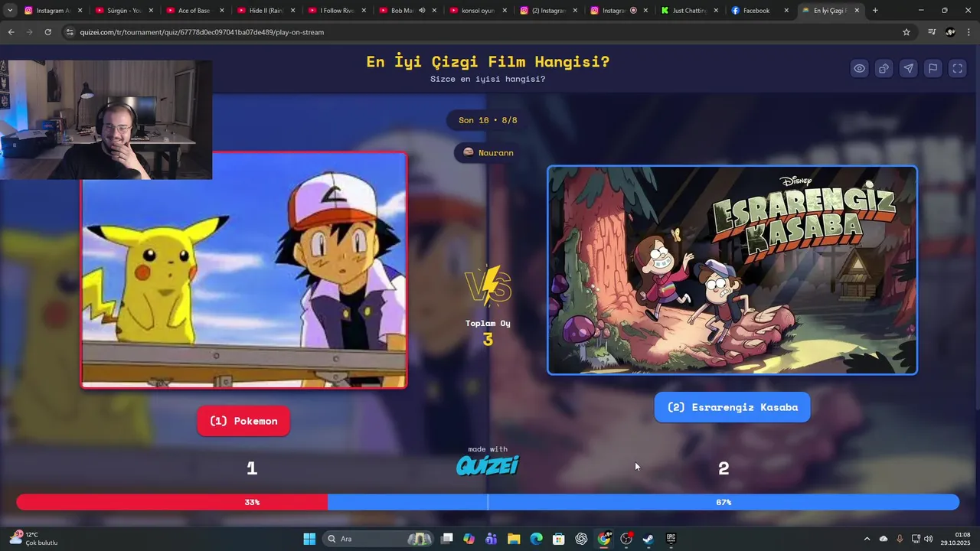The image size is (980, 551).
Task: Click the Chrome taskbar icon
Action: click(604, 539)
